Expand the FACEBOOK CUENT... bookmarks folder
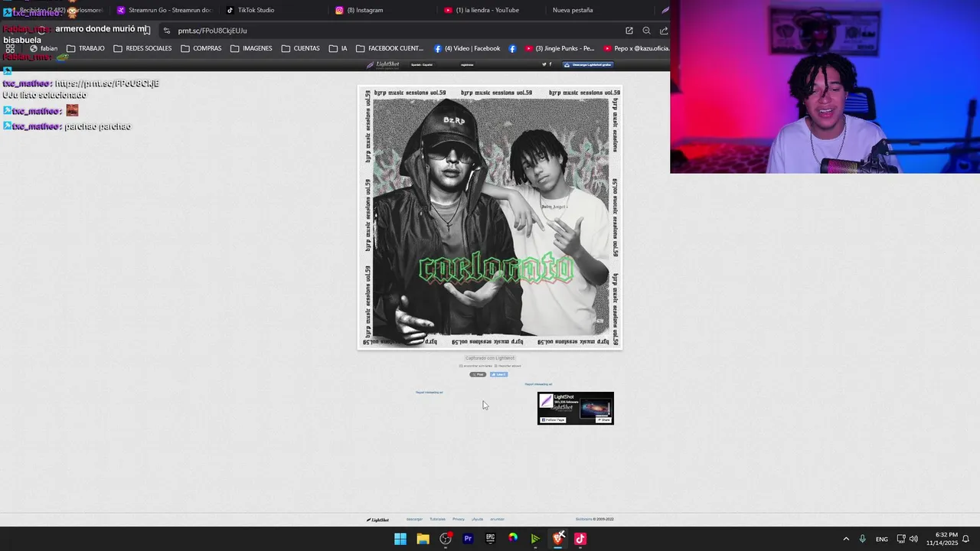The height and width of the screenshot is (551, 980). [390, 48]
